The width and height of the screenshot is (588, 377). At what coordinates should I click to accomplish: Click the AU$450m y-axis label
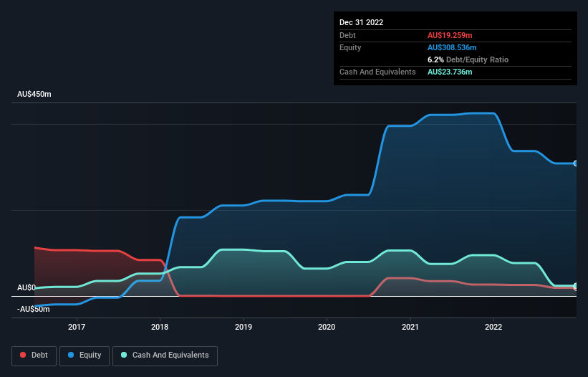(34, 94)
